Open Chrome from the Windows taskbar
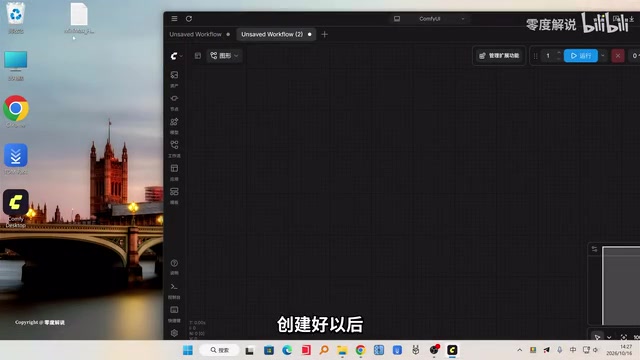The image size is (640, 360). coord(360,350)
